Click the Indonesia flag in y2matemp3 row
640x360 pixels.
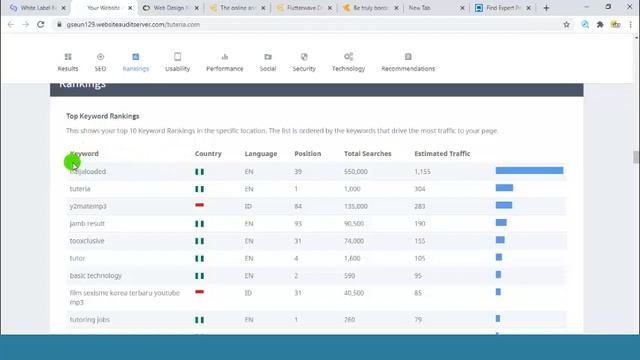click(x=199, y=205)
